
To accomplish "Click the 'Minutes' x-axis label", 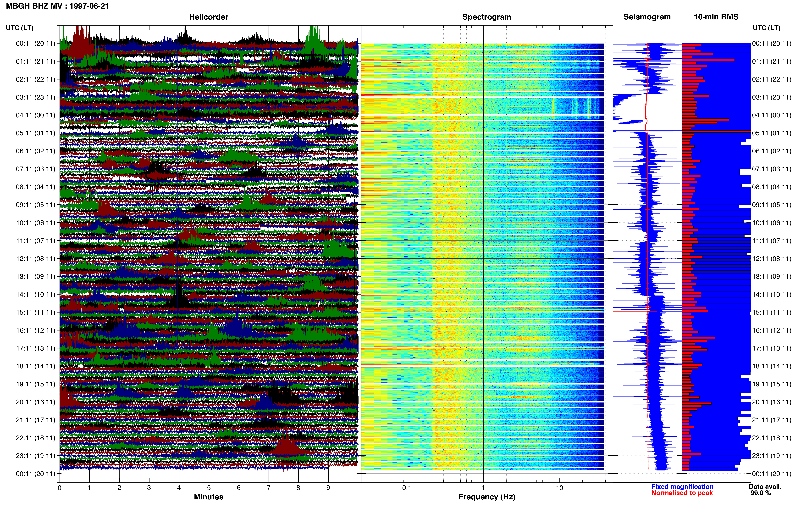I will 209,497.
